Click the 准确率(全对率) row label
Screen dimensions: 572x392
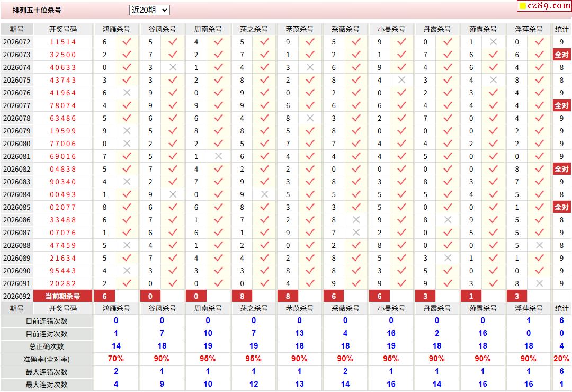click(x=47, y=359)
